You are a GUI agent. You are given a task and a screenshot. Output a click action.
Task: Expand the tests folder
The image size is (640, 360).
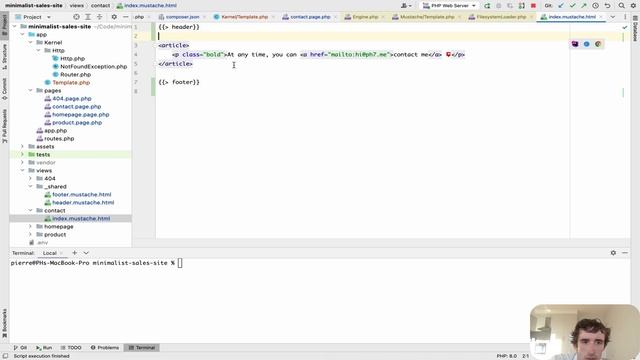pyautogui.click(x=22, y=155)
